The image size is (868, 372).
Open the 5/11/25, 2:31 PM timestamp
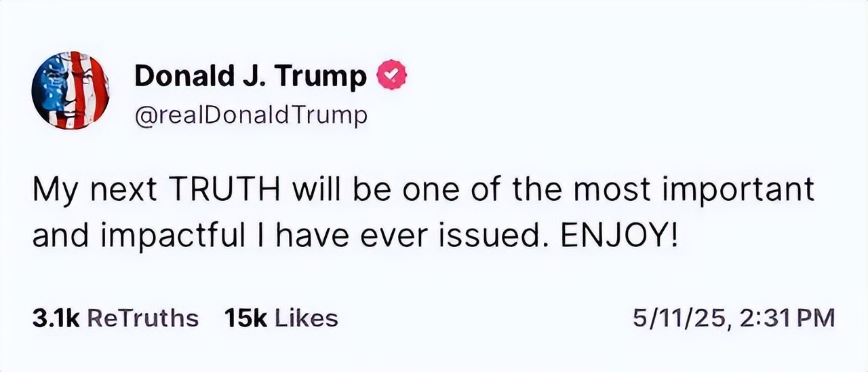coord(733,318)
